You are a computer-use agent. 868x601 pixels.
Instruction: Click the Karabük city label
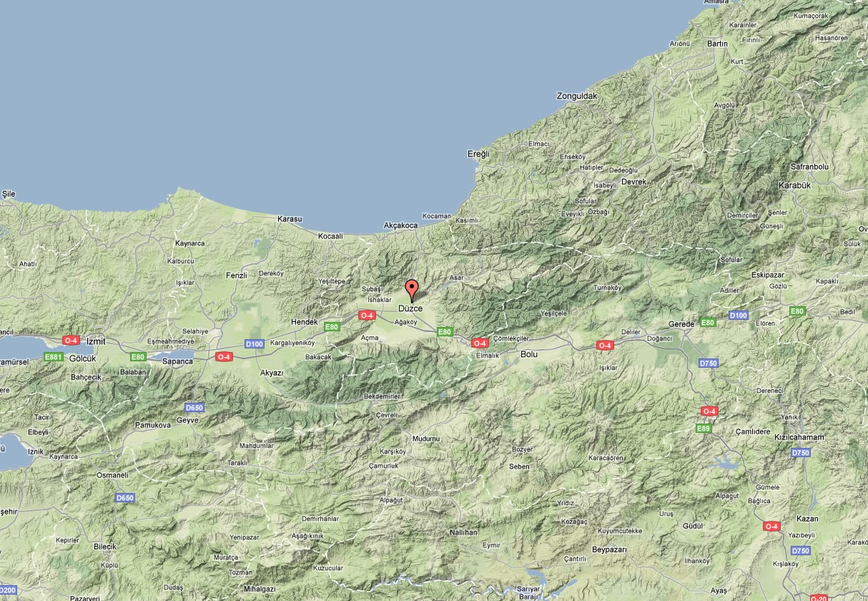coord(794,185)
